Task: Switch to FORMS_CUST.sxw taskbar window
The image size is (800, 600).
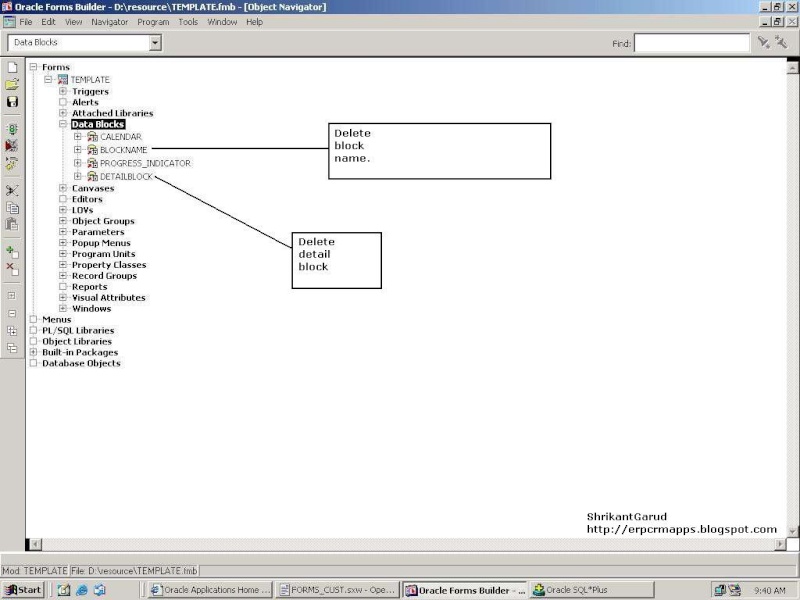Action: click(338, 590)
